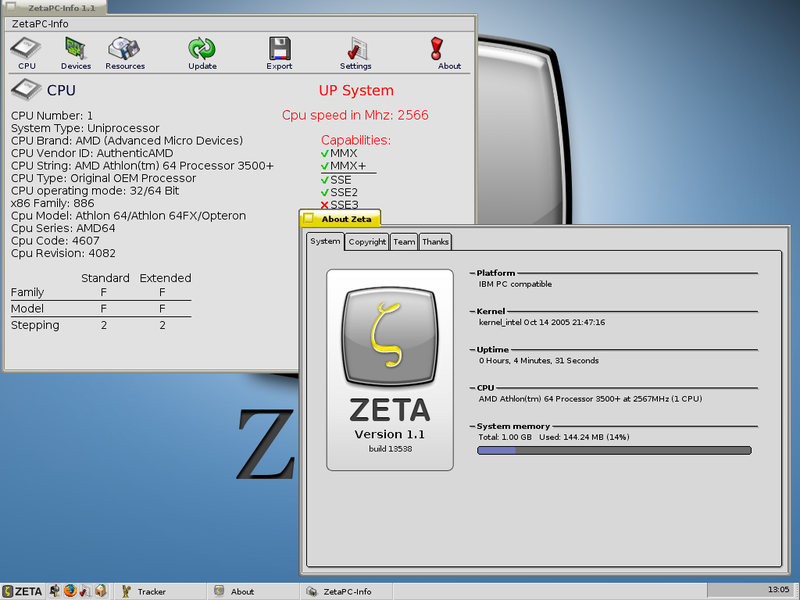Screen dimensions: 800x600
Task: Open the ZETA start menu in the taskbar
Action: (x=20, y=591)
